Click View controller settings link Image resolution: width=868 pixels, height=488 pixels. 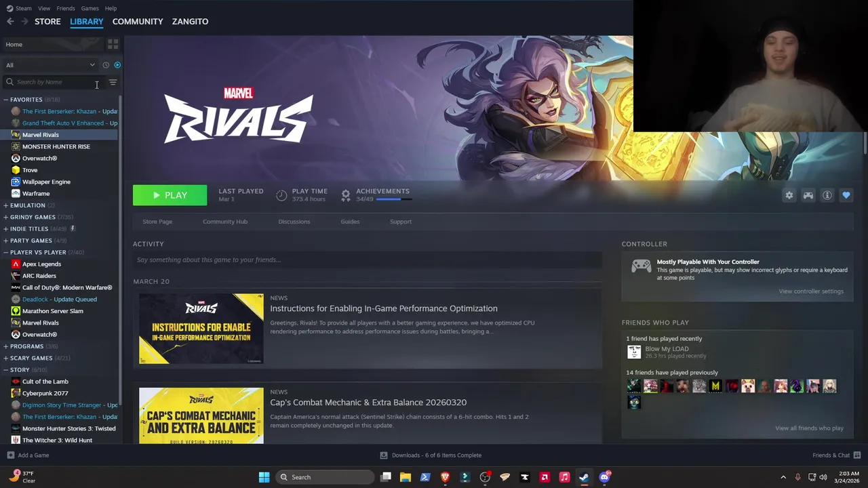tap(811, 291)
